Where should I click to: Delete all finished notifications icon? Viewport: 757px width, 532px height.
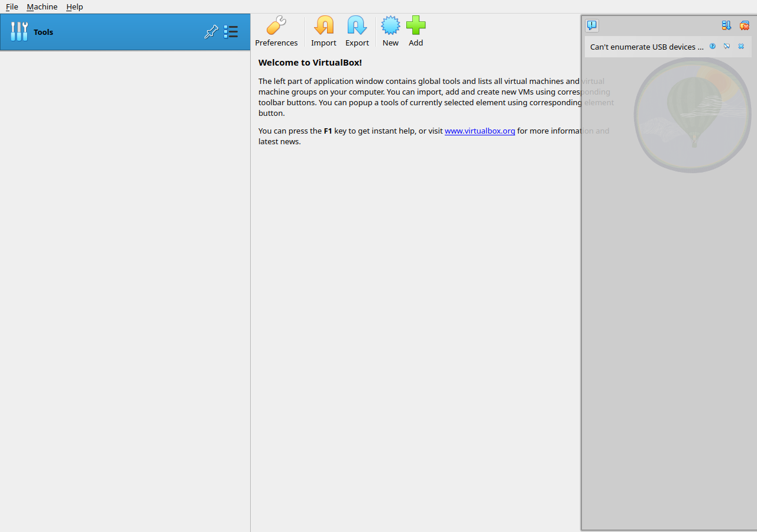pos(744,25)
